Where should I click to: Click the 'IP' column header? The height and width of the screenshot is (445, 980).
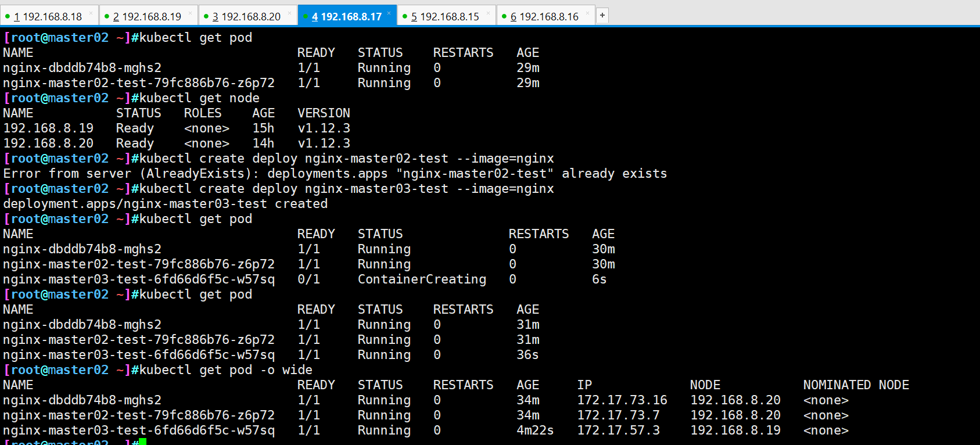tap(584, 385)
